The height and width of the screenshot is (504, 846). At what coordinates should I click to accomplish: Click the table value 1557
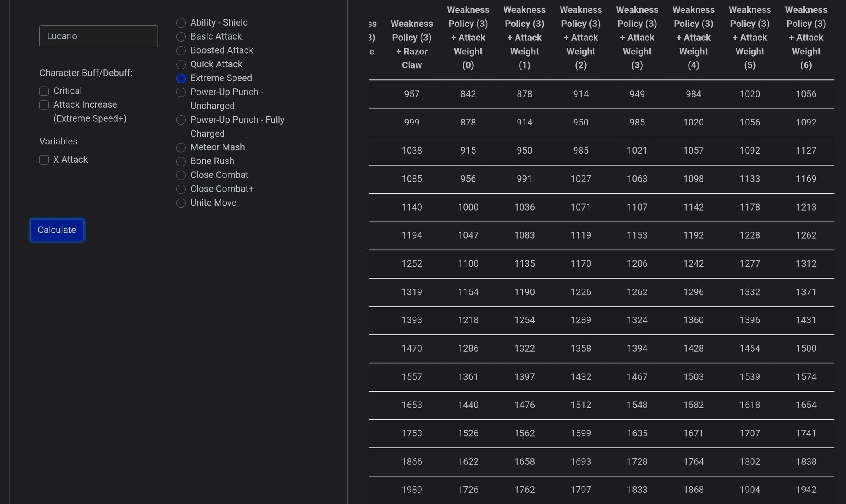[x=412, y=377]
